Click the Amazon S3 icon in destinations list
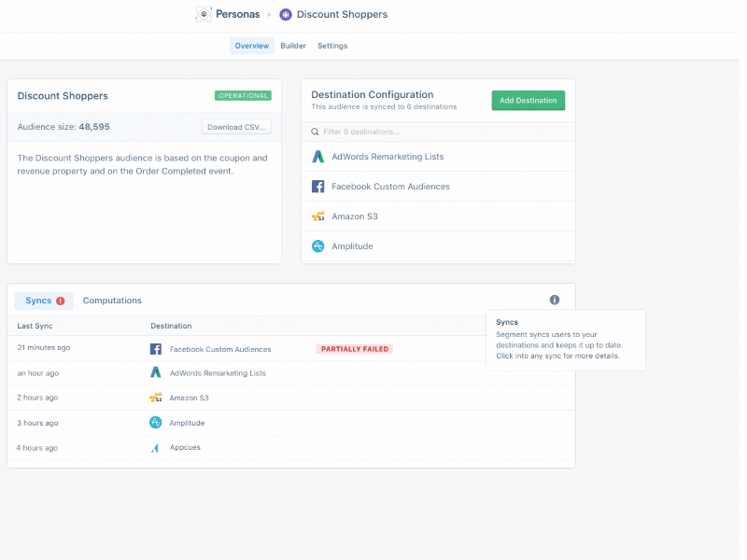 click(318, 217)
